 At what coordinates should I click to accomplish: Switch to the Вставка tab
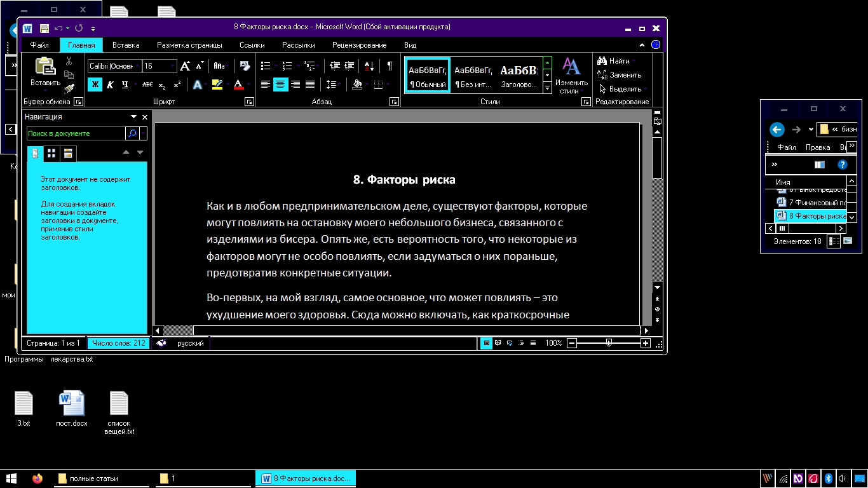click(x=126, y=45)
